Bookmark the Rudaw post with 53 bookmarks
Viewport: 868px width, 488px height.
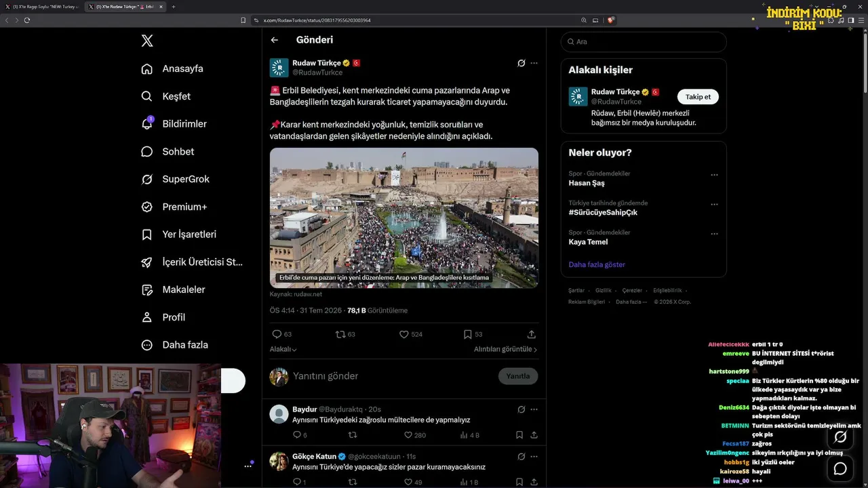[x=473, y=334]
